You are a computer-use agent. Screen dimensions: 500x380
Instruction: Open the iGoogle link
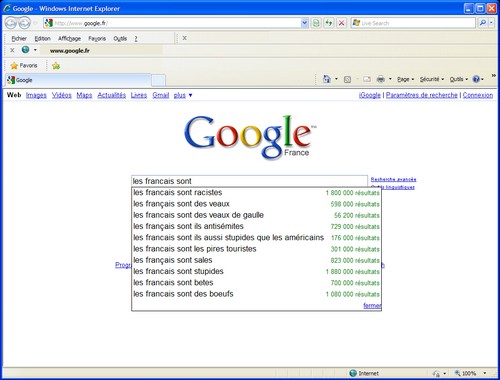click(370, 95)
